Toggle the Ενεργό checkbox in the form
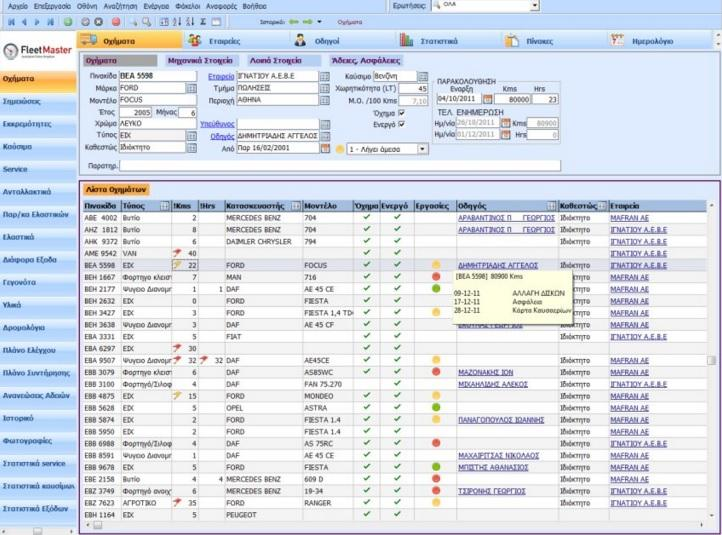Viewport: 722px width, 535px height. (402, 124)
